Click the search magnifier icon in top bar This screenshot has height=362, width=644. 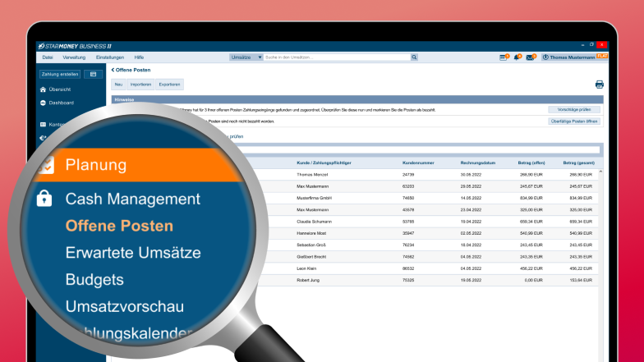click(414, 57)
